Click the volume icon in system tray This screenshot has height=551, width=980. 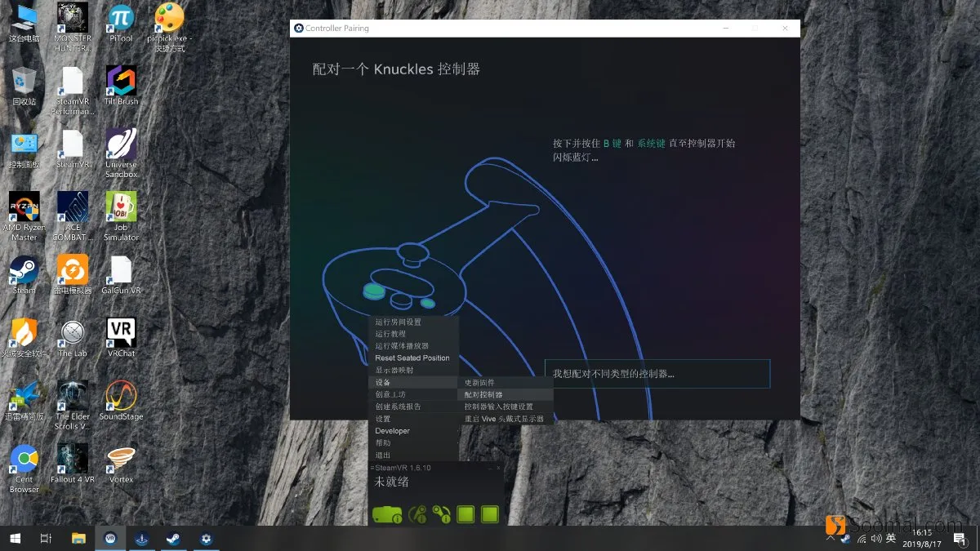click(876, 538)
